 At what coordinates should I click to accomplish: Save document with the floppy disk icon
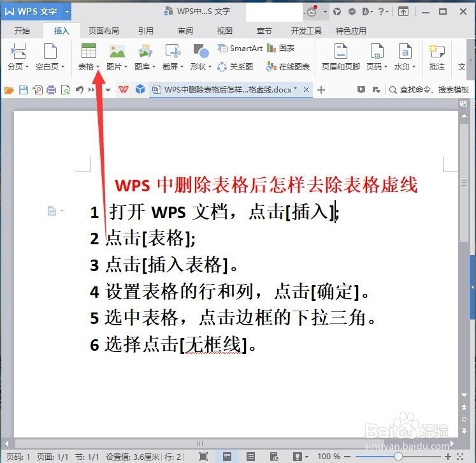tap(24, 90)
